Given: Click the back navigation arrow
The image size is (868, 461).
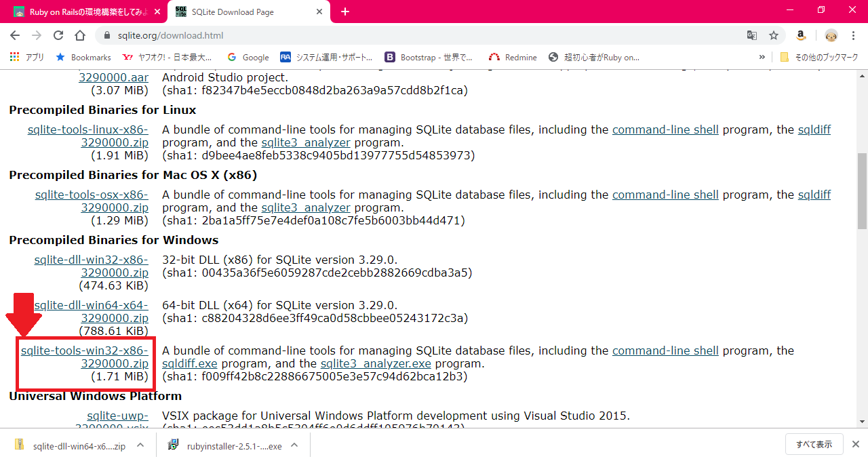Looking at the screenshot, I should pyautogui.click(x=14, y=35).
